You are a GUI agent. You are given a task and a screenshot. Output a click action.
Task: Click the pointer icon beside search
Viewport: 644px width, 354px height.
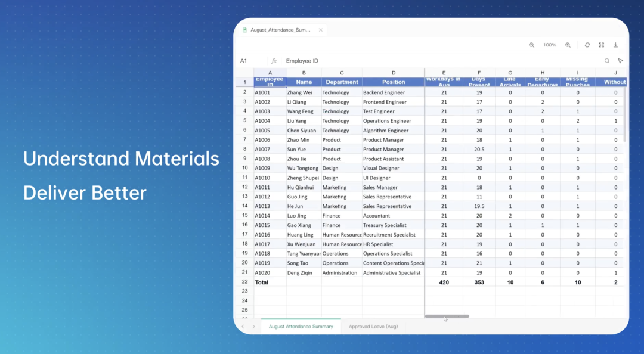pos(620,61)
